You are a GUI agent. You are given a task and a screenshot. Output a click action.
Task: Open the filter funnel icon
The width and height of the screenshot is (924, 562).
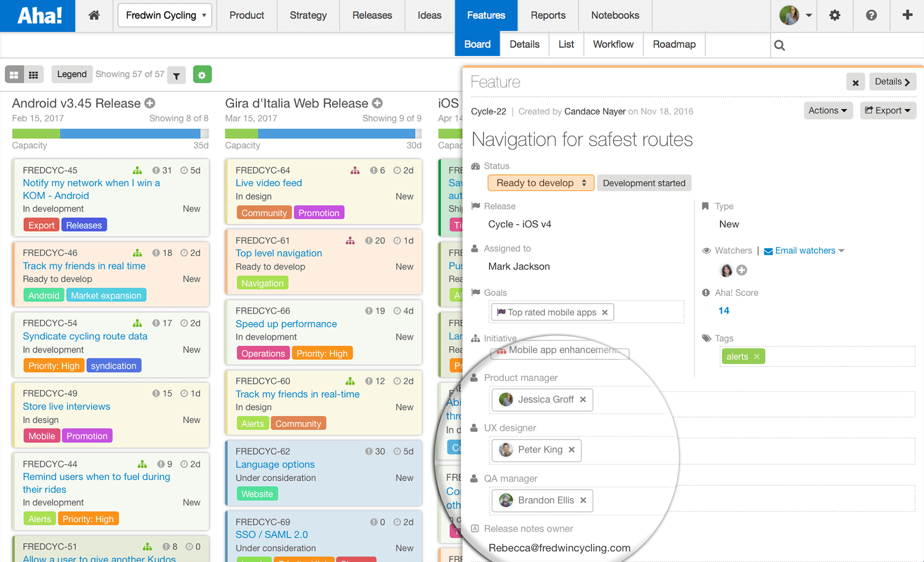click(177, 75)
